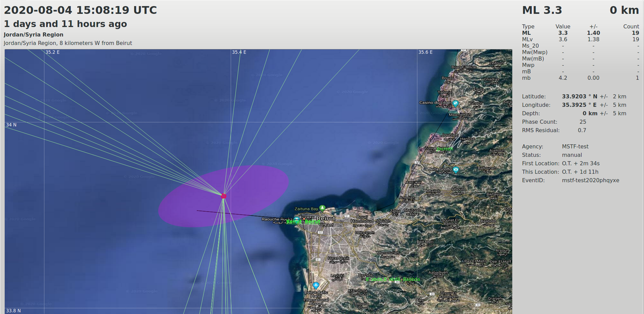This screenshot has height=314, width=644.
Task: Select the mb row in magnitude table
Action: coord(581,78)
